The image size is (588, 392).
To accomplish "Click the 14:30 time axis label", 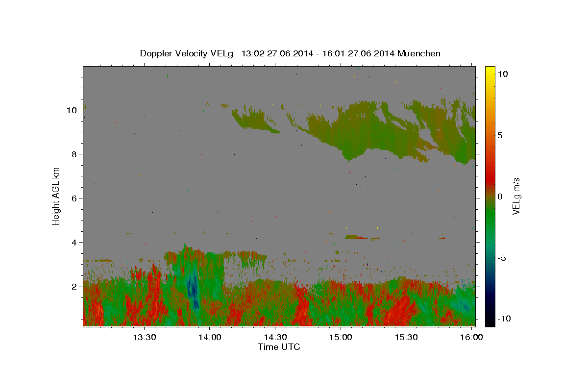I will coord(275,338).
